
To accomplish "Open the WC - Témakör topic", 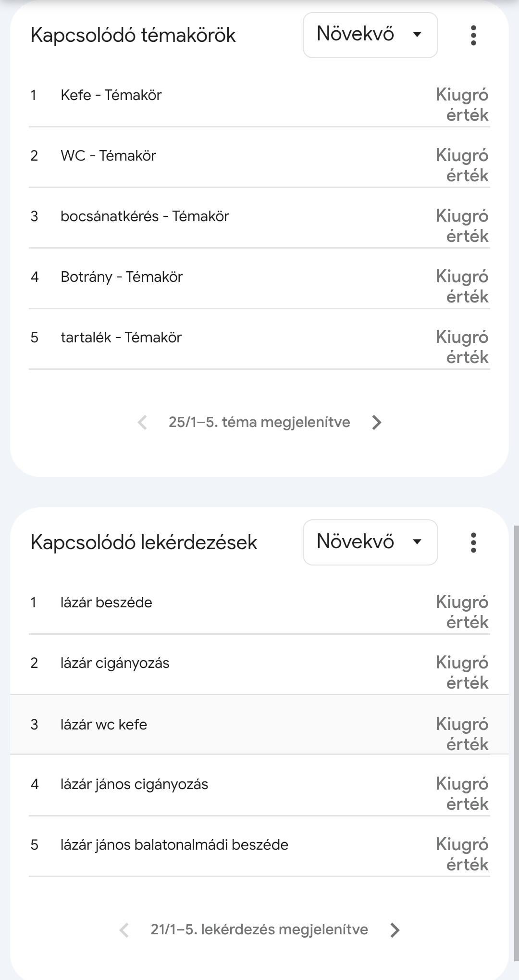I will [x=108, y=156].
